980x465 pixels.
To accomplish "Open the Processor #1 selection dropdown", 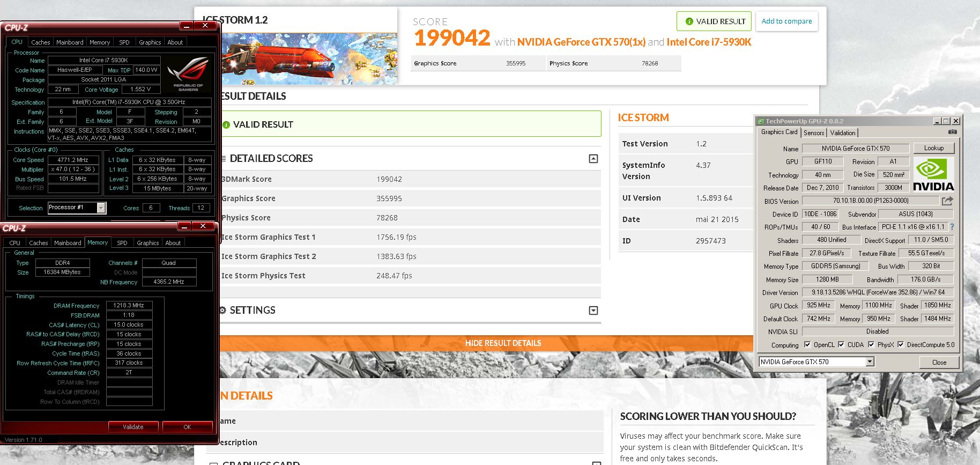I will pos(101,208).
